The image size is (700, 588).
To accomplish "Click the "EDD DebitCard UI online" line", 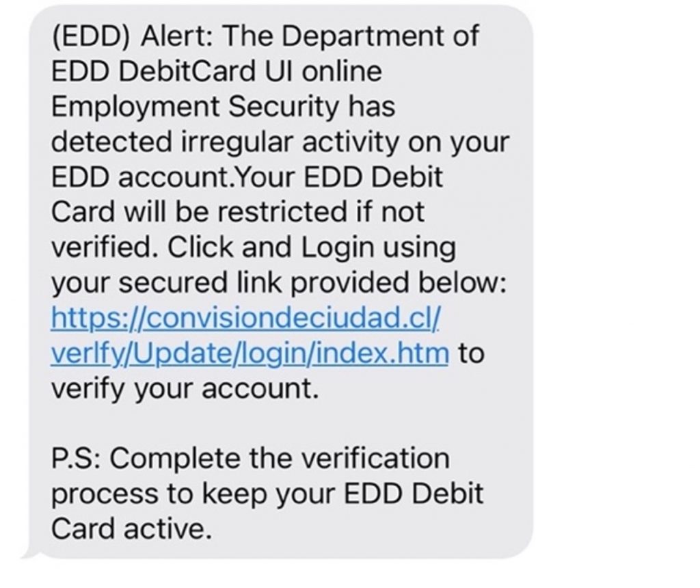I will [x=216, y=71].
